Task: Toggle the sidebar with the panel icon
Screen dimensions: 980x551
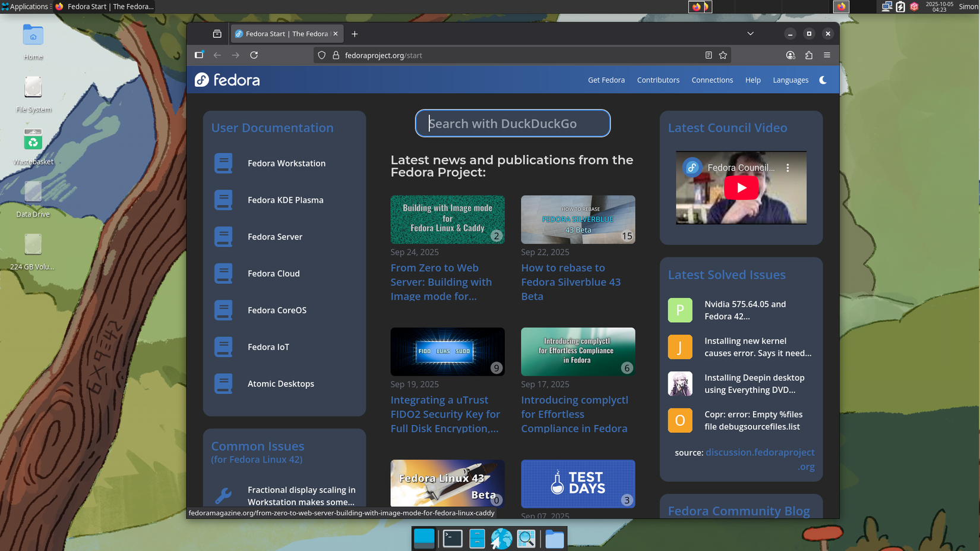Action: [x=199, y=55]
